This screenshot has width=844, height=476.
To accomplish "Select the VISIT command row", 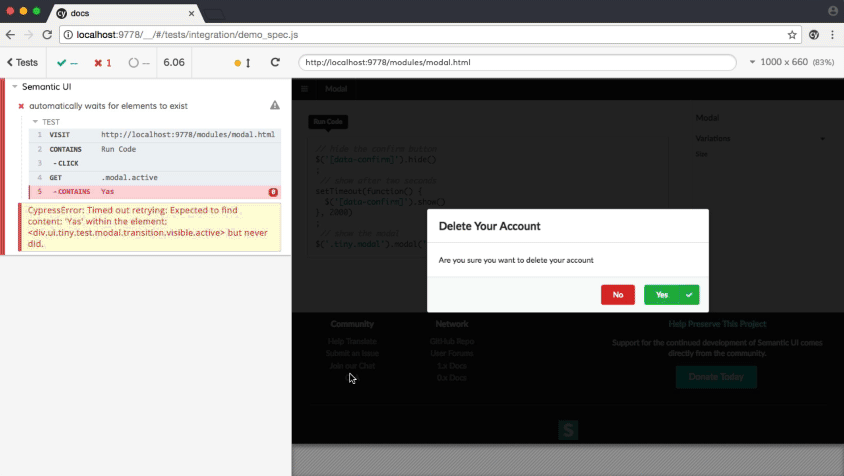I will pos(155,135).
